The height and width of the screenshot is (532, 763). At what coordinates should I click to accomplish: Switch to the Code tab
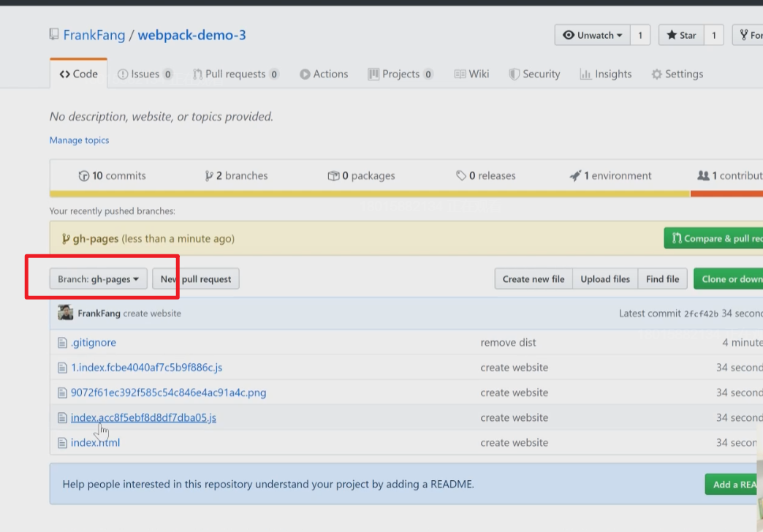pyautogui.click(x=78, y=74)
